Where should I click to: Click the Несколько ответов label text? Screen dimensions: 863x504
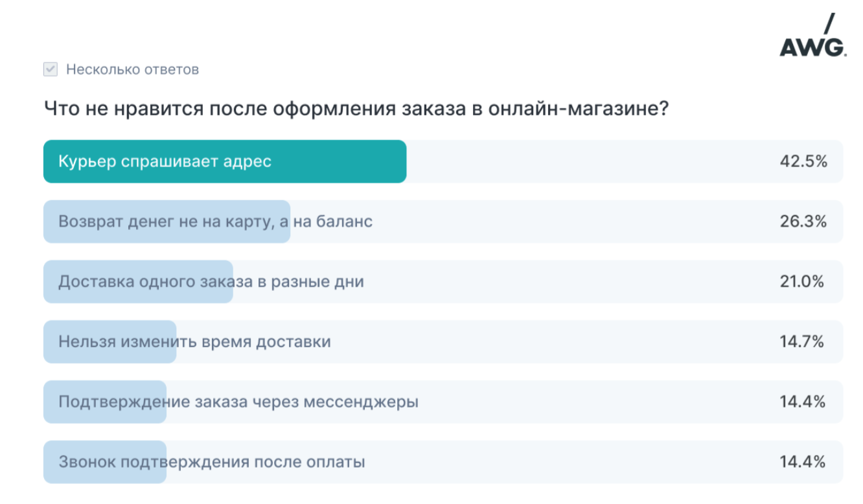click(132, 69)
